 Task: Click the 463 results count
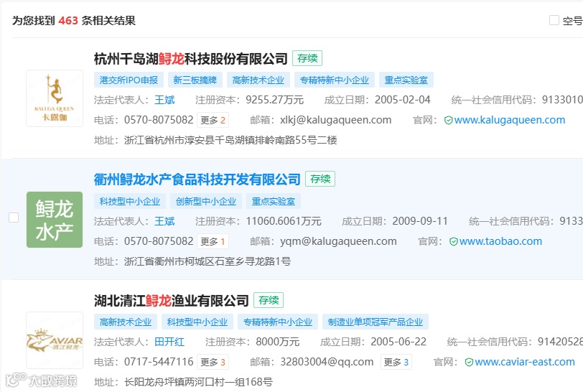pyautogui.click(x=68, y=20)
